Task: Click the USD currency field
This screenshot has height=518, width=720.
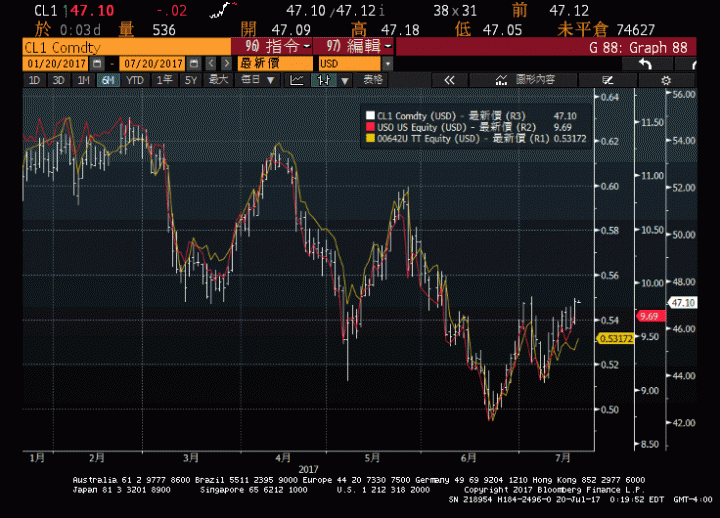Action: click(x=350, y=64)
